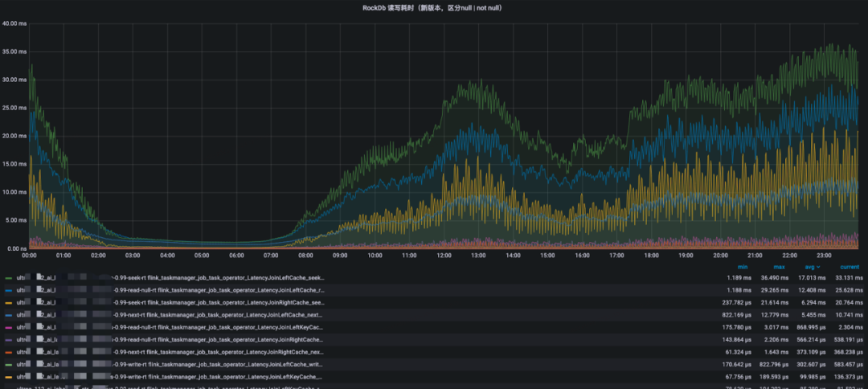Click the 07:00 x-axis time label

[271, 255]
